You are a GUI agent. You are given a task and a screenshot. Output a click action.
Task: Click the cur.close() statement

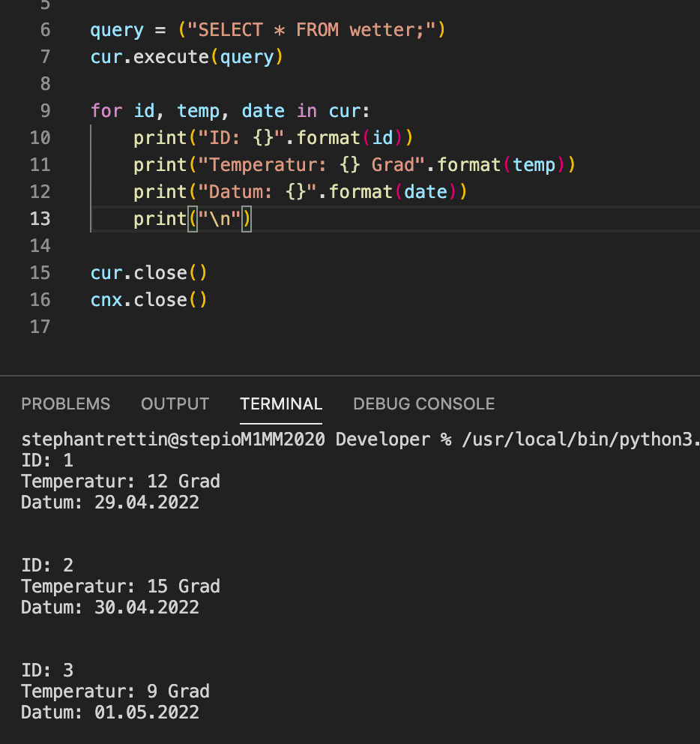click(x=148, y=272)
